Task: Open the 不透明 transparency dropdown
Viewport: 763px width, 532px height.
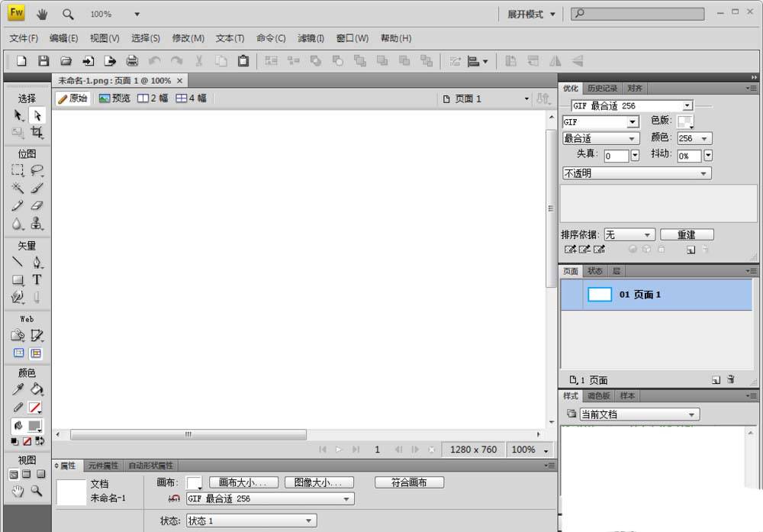Action: pos(636,173)
